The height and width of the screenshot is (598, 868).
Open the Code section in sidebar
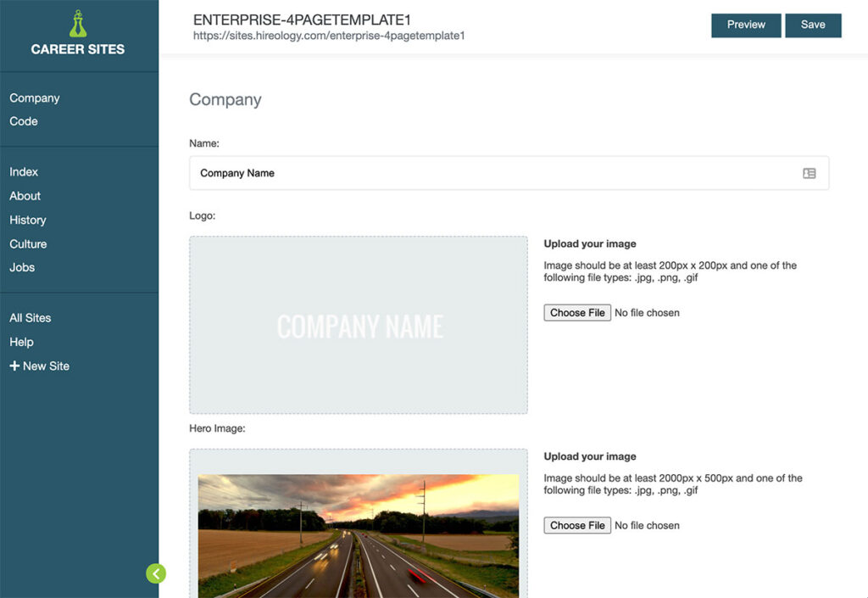23,121
